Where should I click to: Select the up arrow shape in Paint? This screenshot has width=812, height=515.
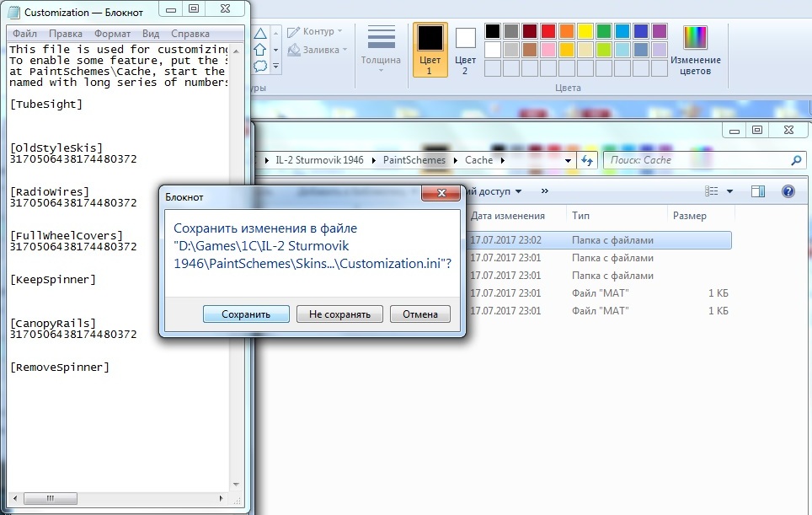click(x=260, y=50)
